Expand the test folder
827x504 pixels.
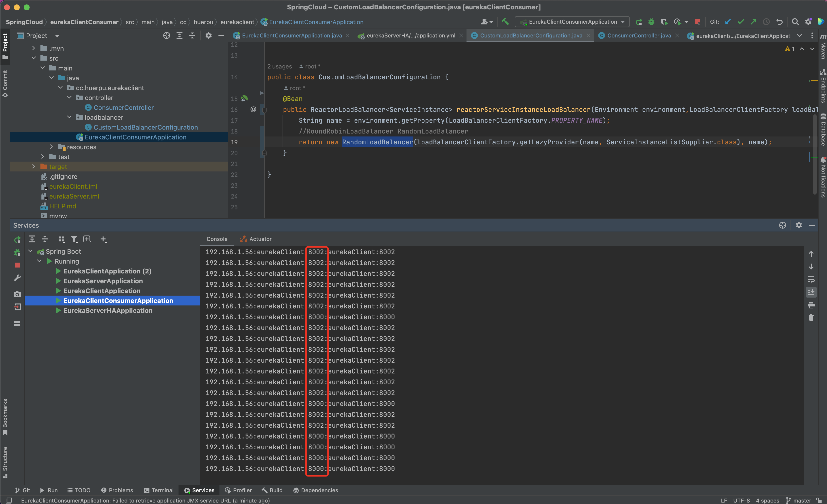pos(42,157)
